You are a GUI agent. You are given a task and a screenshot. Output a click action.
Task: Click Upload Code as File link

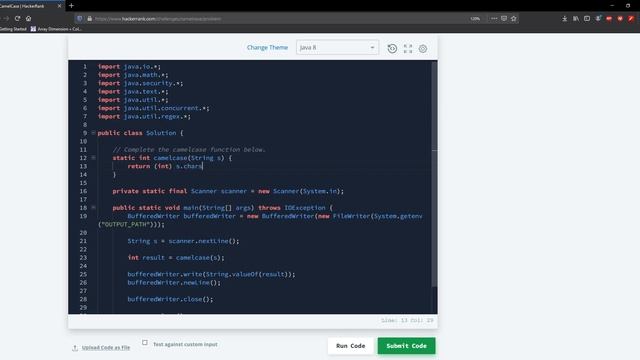106,348
